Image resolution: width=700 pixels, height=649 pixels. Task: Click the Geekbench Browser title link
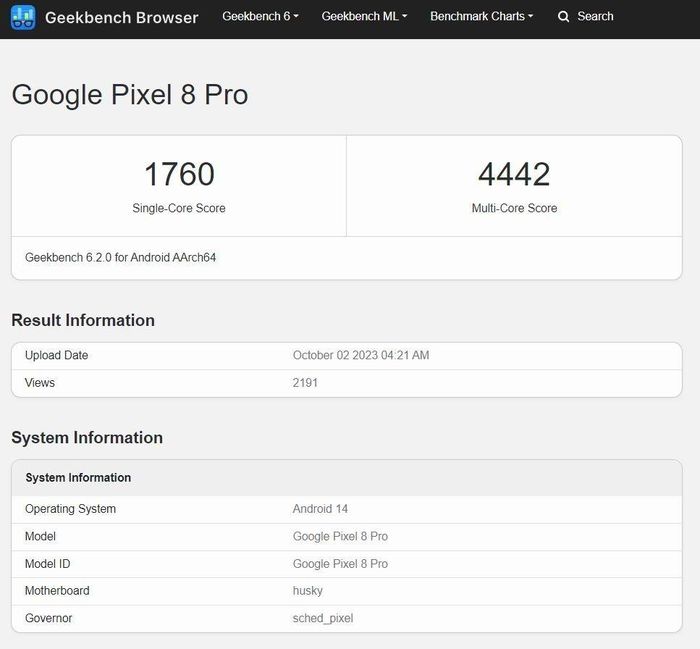[x=122, y=17]
